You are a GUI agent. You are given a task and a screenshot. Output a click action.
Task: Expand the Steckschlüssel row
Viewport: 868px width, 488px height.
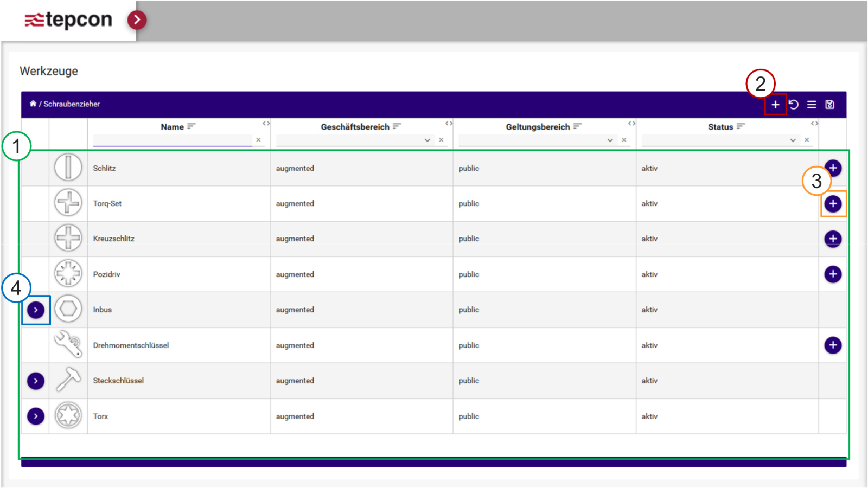coord(36,381)
